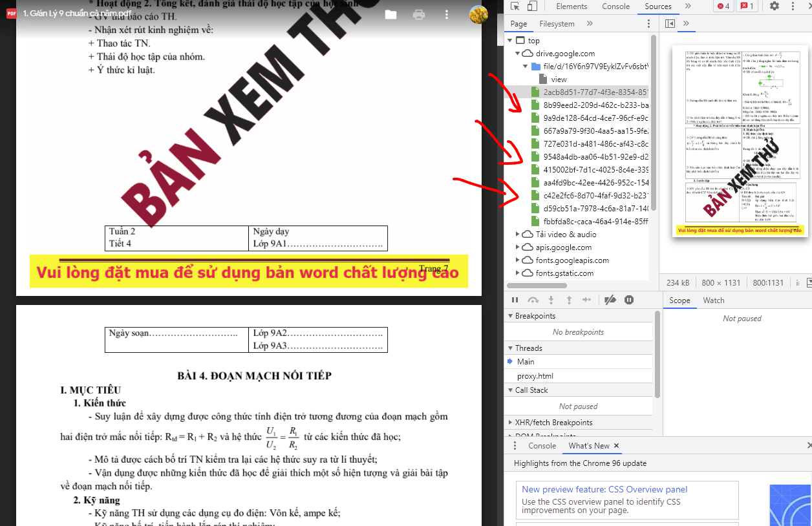Show more navigator tabs next to Filesystem
The image size is (812, 526).
[590, 24]
